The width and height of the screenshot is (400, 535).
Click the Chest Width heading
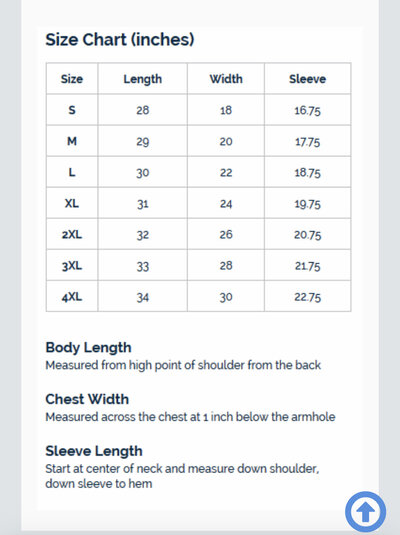87,399
